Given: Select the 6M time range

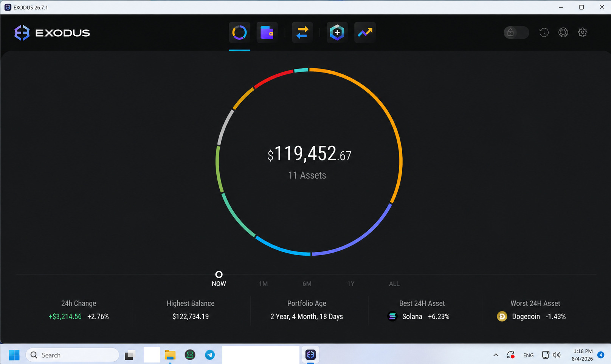Looking at the screenshot, I should (307, 284).
